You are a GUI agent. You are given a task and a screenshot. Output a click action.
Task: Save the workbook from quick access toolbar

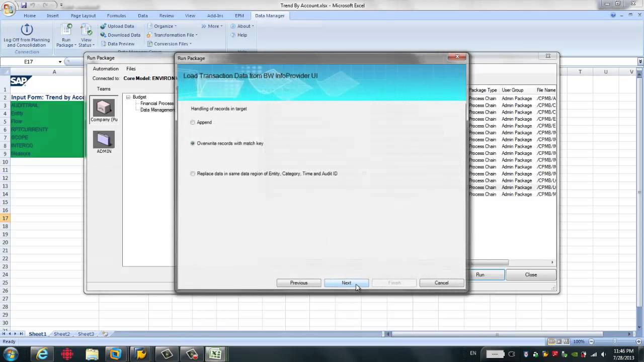(x=24, y=5)
